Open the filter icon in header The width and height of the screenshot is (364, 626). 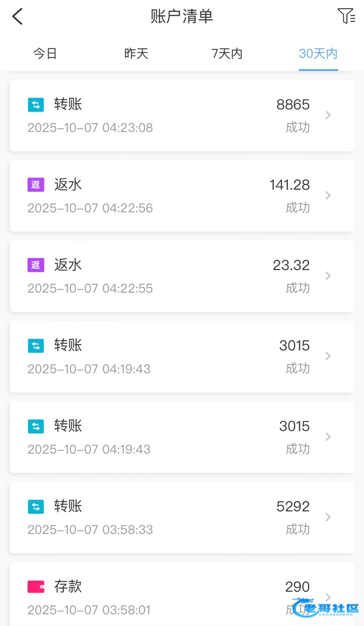pos(346,16)
